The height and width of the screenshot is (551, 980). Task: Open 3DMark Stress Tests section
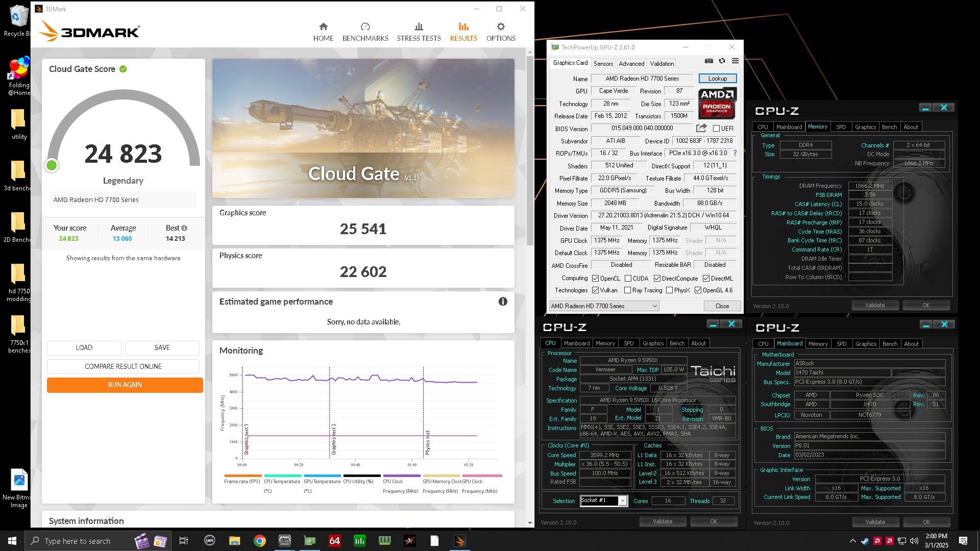419,32
